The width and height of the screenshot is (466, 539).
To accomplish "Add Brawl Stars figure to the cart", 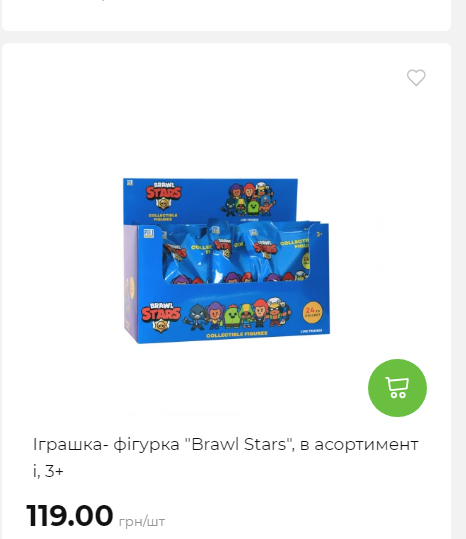I will 397,388.
